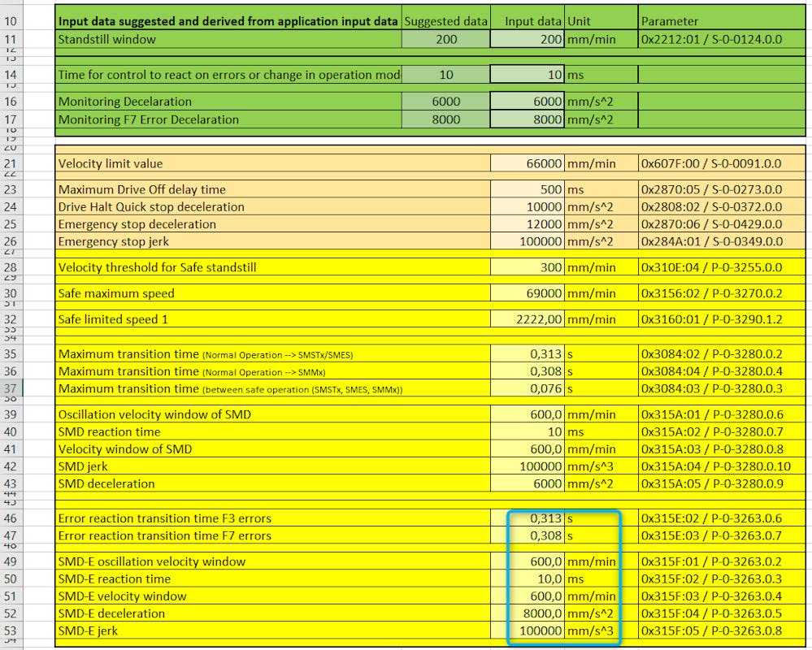Viewport: 812px width, 650px height.
Task: Select emergency stop deceleration value 12000
Action: [528, 224]
